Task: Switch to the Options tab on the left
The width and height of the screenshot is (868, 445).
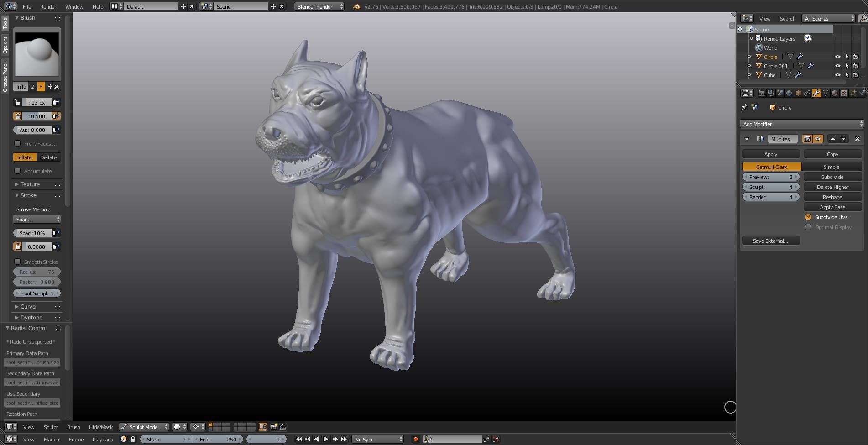Action: point(5,44)
